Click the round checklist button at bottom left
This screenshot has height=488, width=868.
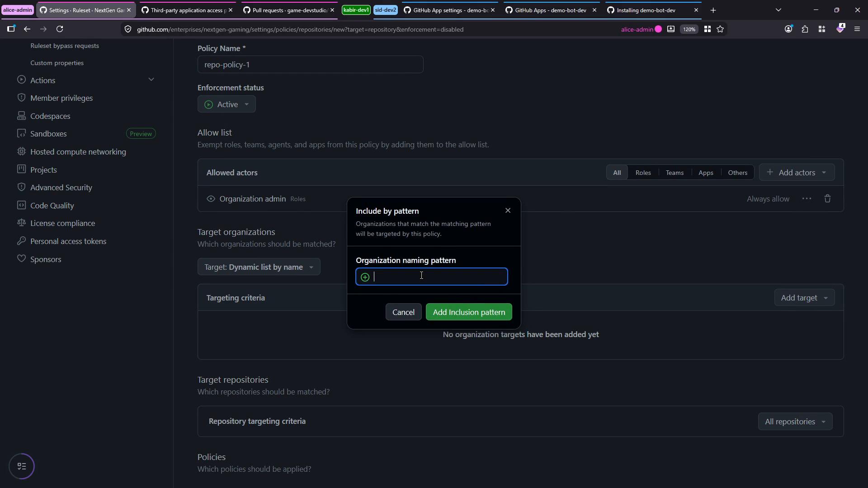pos(22,466)
